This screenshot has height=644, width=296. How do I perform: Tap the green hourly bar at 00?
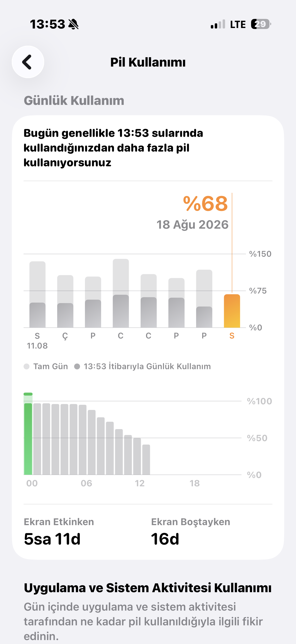pyautogui.click(x=28, y=434)
